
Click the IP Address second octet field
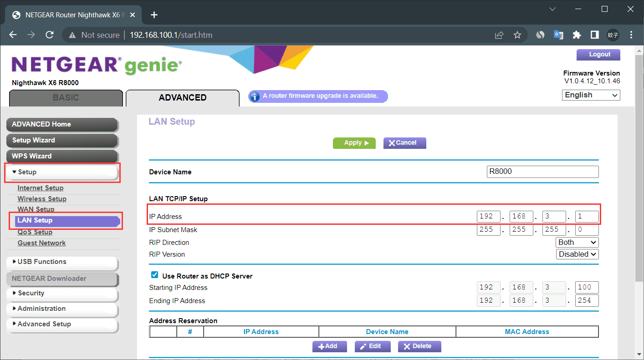pos(521,217)
